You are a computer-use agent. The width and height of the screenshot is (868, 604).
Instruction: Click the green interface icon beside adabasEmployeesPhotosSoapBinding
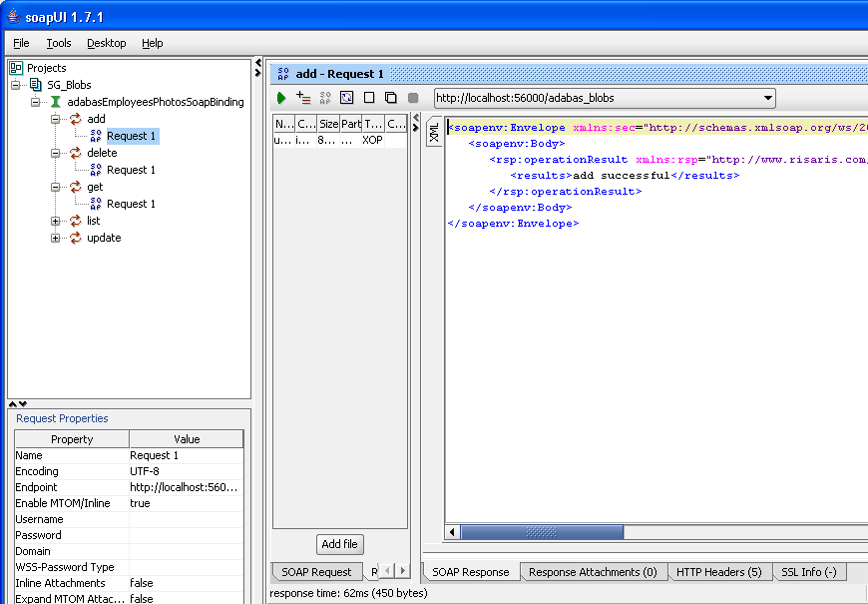pyautogui.click(x=56, y=102)
